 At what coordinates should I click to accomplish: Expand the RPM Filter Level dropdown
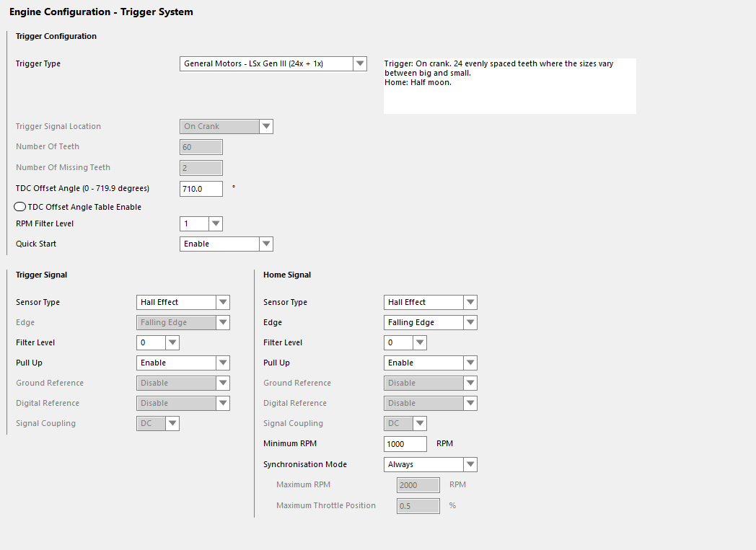201,224
